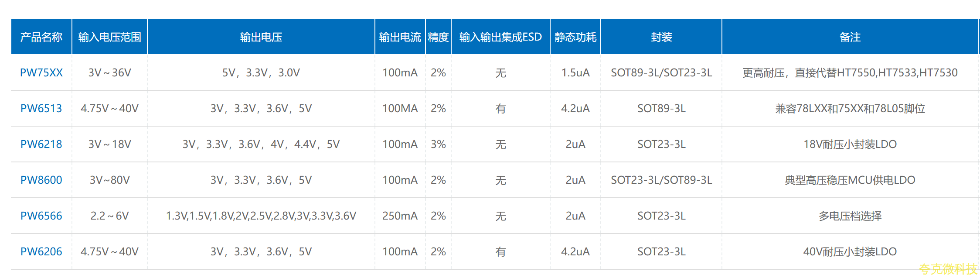Screen dimensions: 980x275
Task: Click the 夸克微科技 watermark text
Action: click(x=948, y=268)
